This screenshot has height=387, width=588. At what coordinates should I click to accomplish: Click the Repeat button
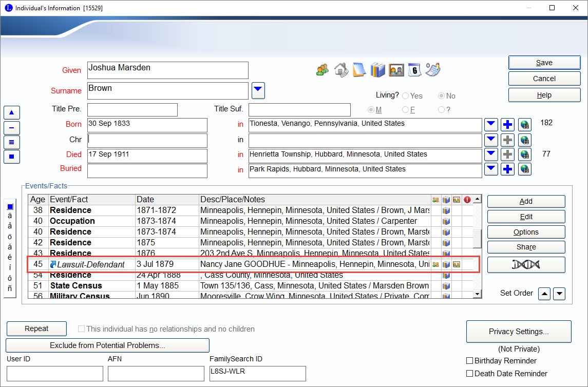point(36,328)
